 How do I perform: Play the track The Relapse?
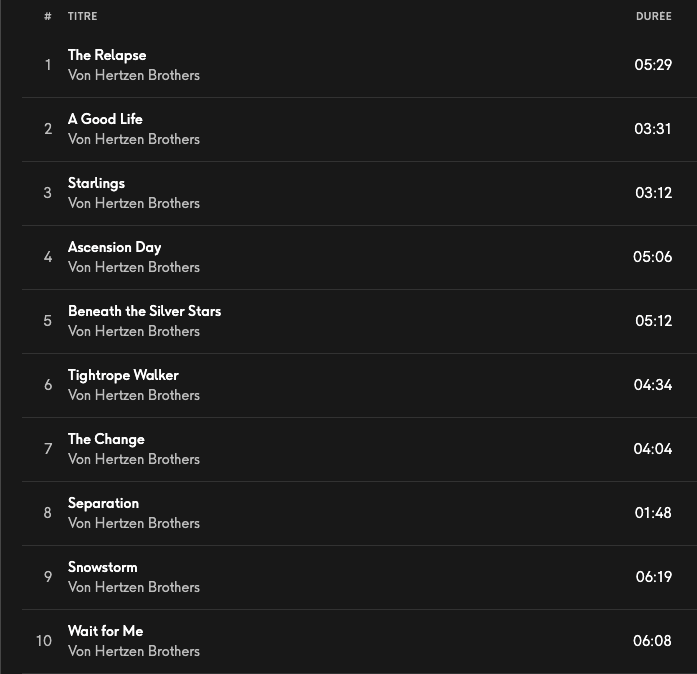point(107,55)
